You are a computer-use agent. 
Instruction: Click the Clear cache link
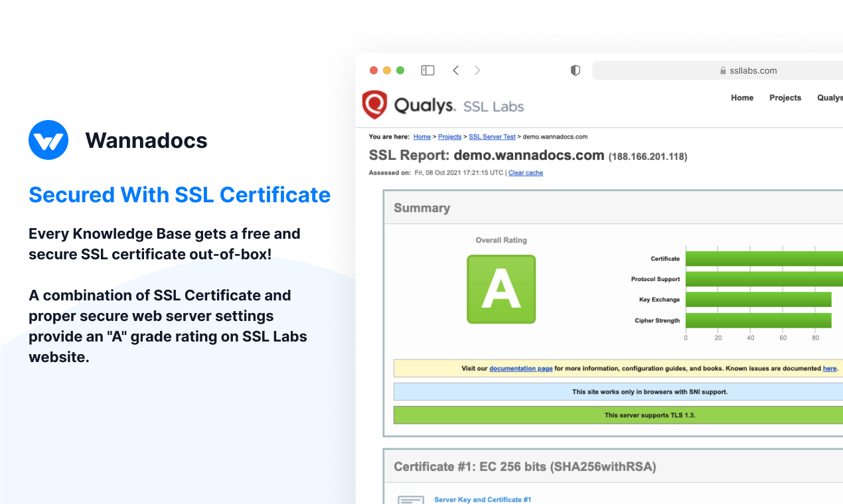pos(526,173)
